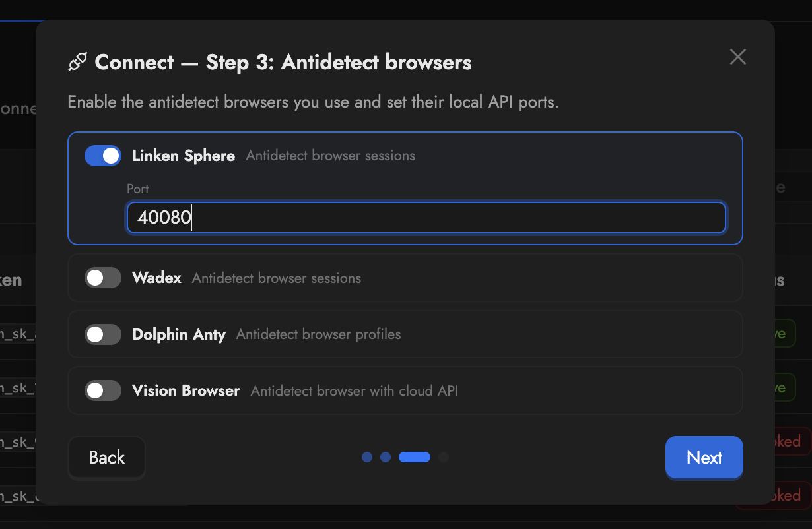812x529 pixels.
Task: Turn on the Dolphin Anty toggle
Action: (x=103, y=334)
